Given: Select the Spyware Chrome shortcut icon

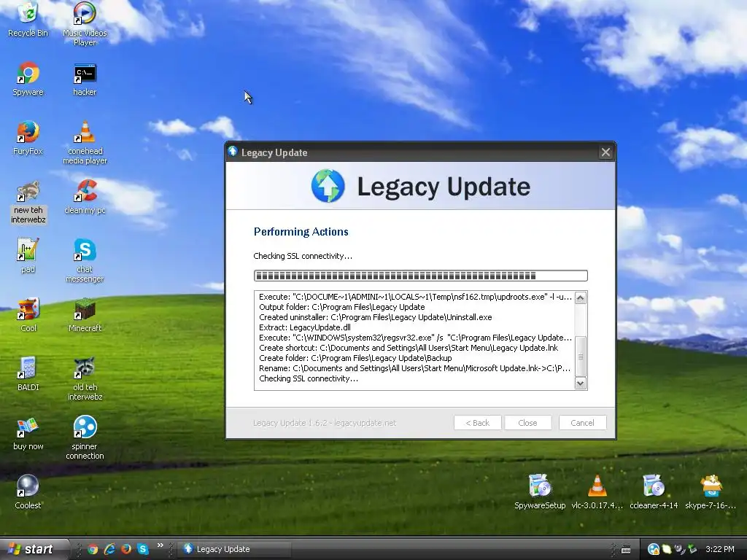Looking at the screenshot, I should pos(28,79).
